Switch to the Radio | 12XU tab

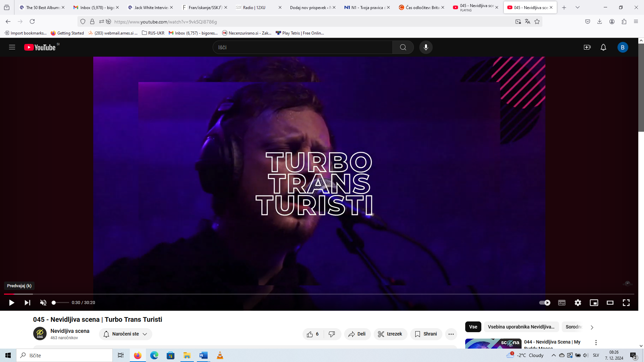(x=254, y=7)
